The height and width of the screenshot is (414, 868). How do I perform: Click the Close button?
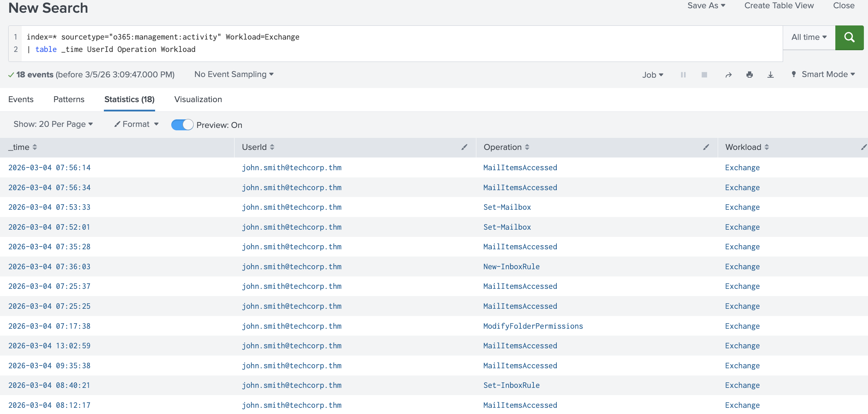(x=844, y=6)
